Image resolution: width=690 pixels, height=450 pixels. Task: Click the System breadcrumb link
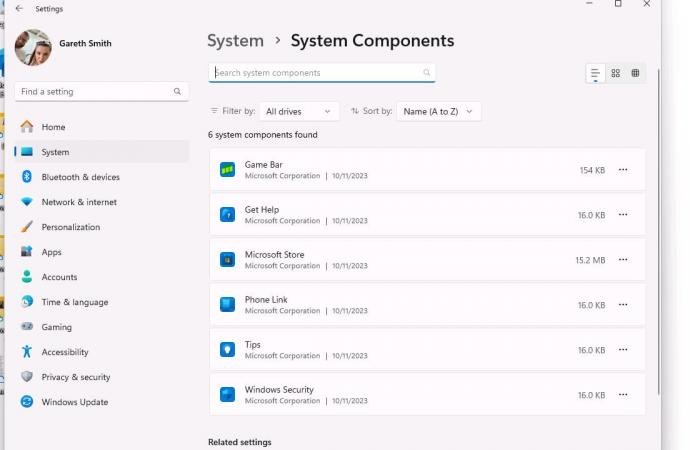click(x=235, y=41)
